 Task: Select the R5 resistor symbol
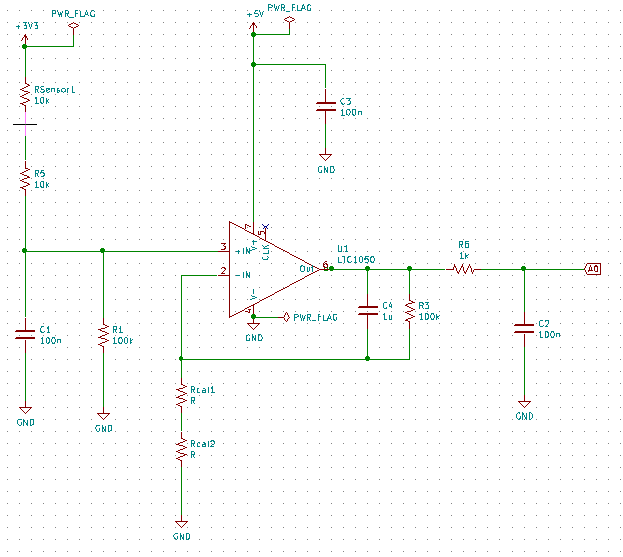pos(25,180)
